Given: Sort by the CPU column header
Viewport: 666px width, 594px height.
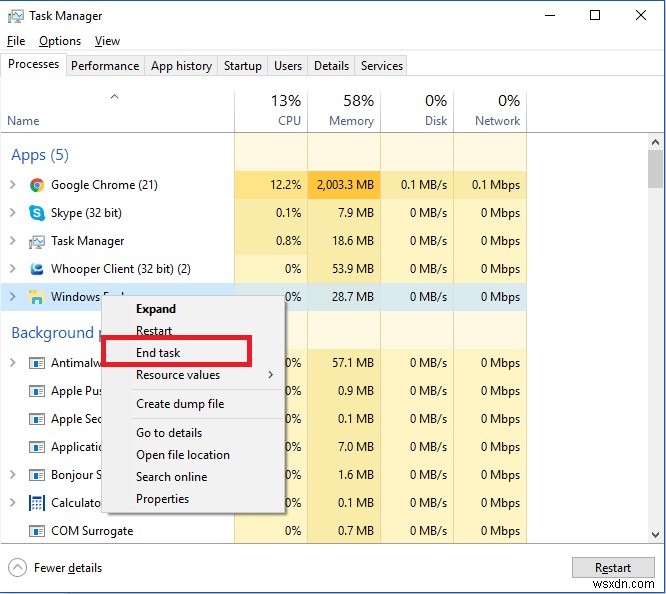Looking at the screenshot, I should (271, 111).
